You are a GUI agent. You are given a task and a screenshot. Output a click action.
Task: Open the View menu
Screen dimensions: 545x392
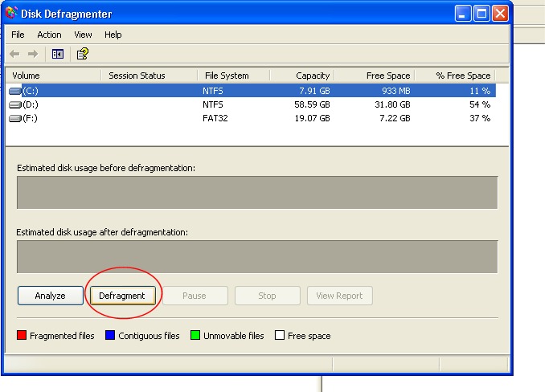pos(83,35)
